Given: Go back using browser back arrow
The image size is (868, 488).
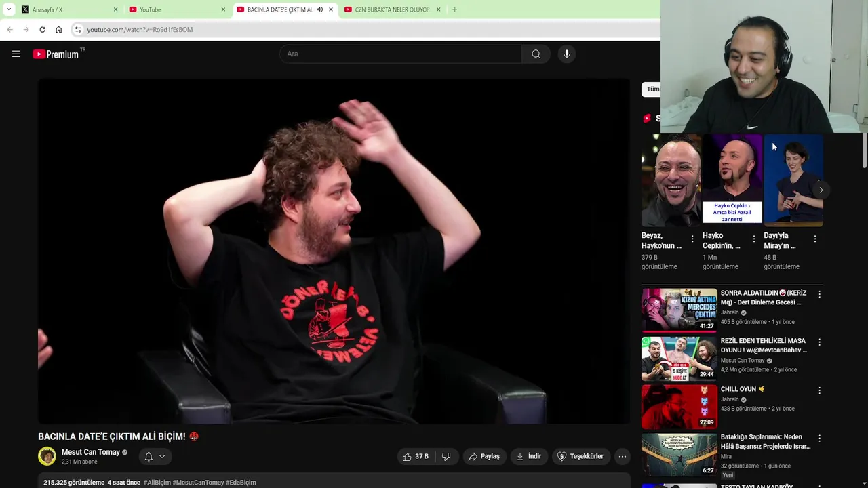Looking at the screenshot, I should 9,30.
